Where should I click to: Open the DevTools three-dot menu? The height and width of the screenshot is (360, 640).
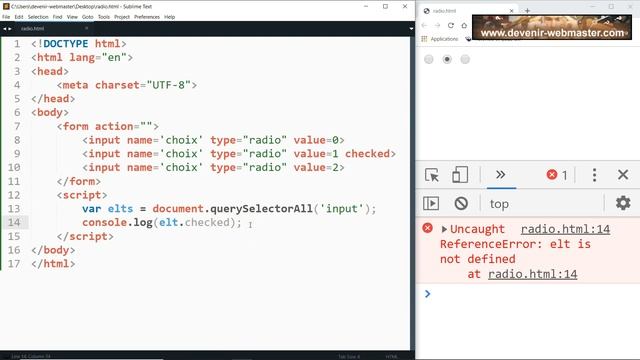point(594,175)
